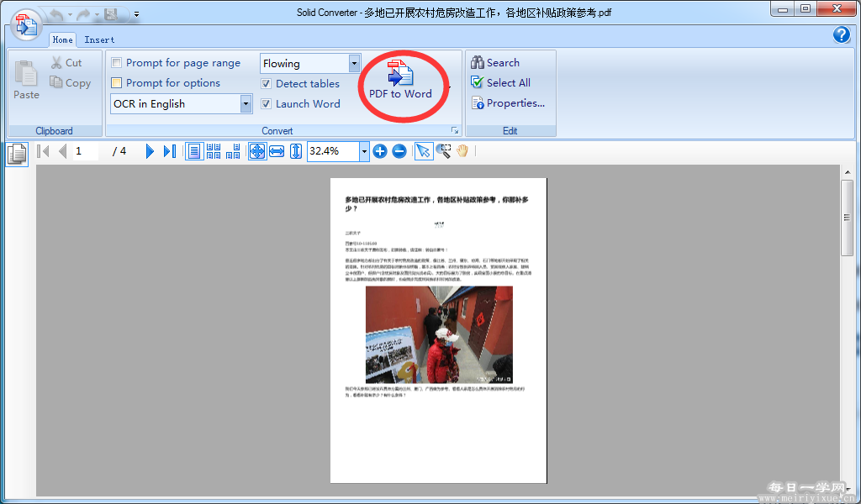Jump to the last page
Screen dimensions: 861x504
click(x=170, y=151)
